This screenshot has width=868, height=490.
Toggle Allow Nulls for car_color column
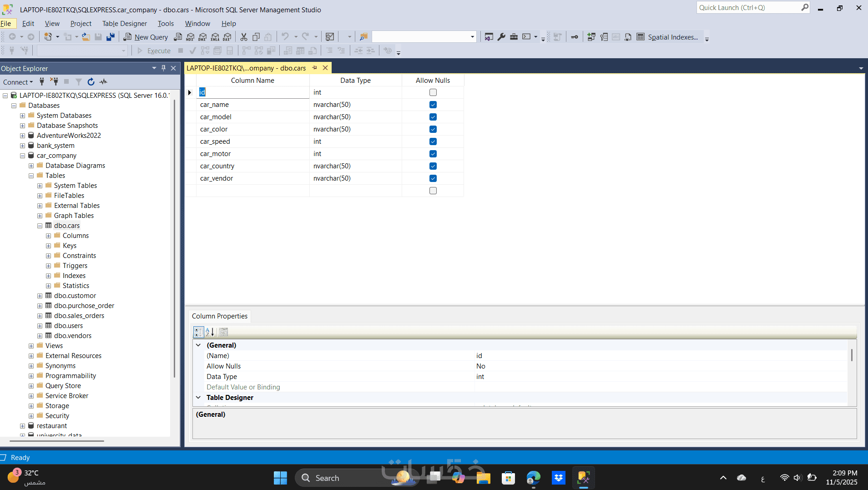click(433, 129)
